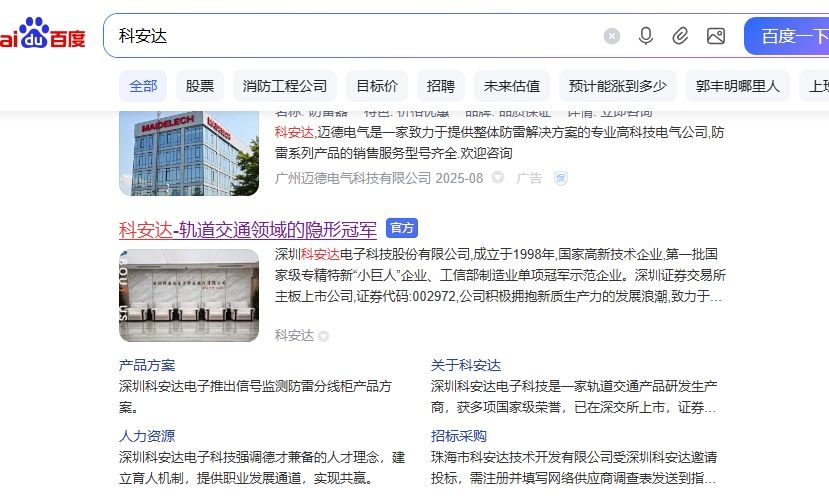829x499 pixels.
Task: Select the 招聘 suggestion tab
Action: (441, 86)
